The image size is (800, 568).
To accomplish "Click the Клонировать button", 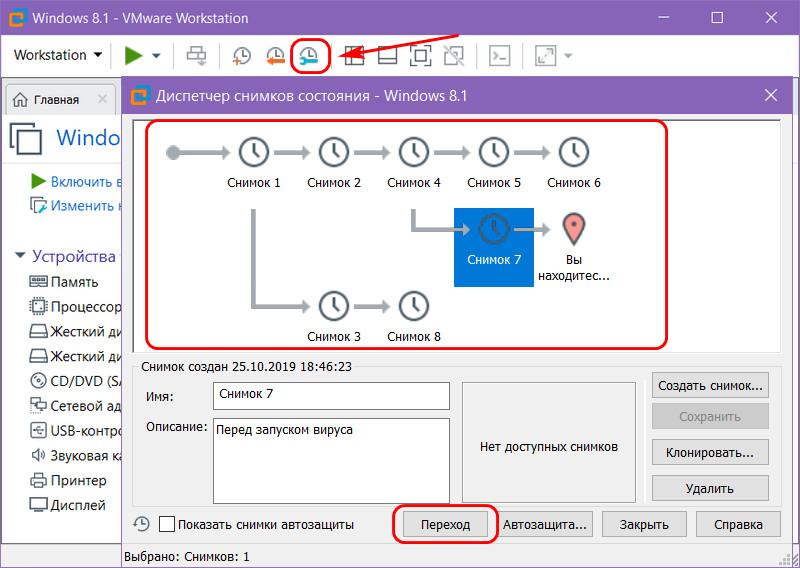I will pyautogui.click(x=710, y=453).
